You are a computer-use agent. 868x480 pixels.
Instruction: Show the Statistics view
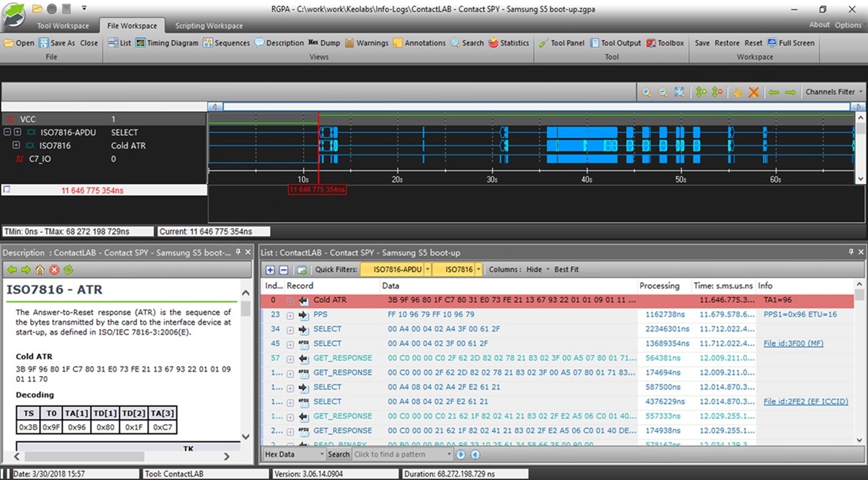point(508,43)
